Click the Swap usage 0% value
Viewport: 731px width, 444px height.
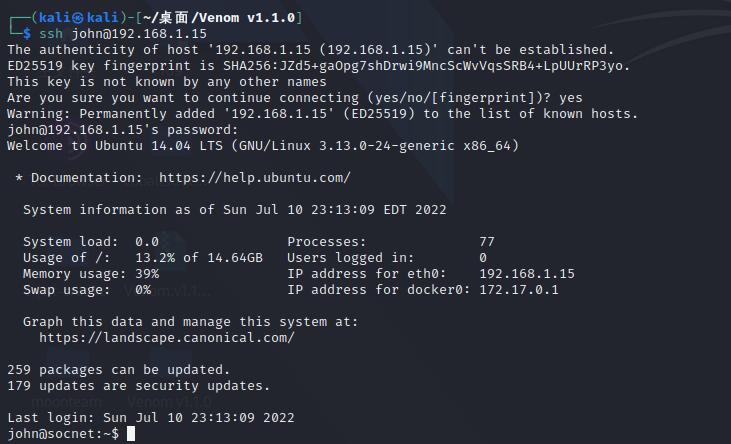[x=143, y=290]
